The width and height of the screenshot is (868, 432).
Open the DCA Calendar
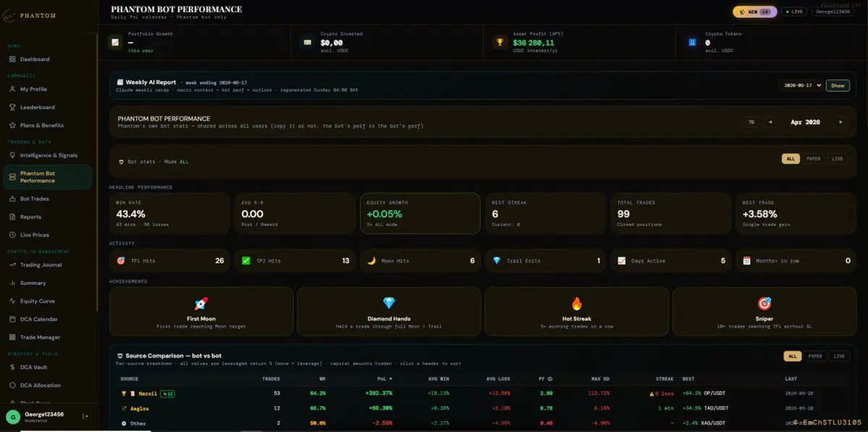(48, 319)
